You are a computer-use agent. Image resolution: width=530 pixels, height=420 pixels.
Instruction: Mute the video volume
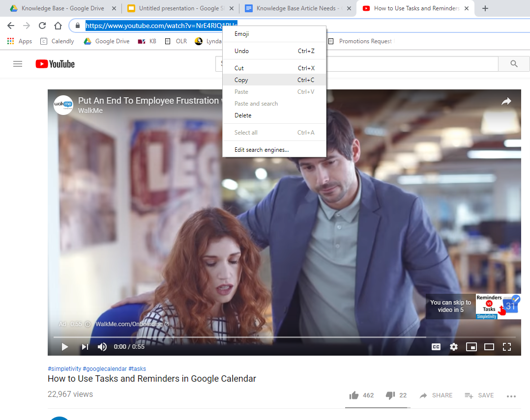(102, 347)
